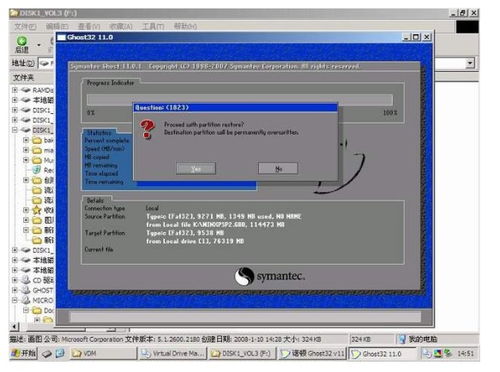The width and height of the screenshot is (500, 372).
Task: Expand the RAMDisk drive tree node
Action: tap(15, 90)
